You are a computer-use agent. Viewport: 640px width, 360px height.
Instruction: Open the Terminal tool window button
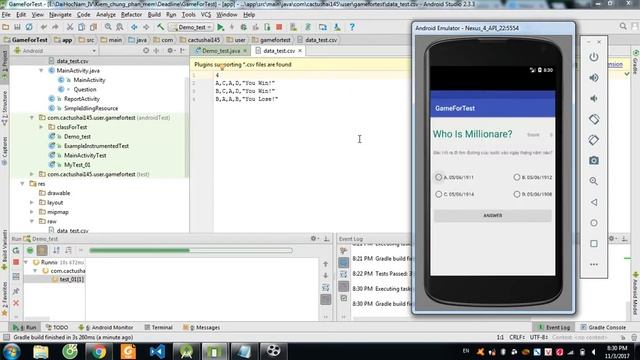(158, 327)
